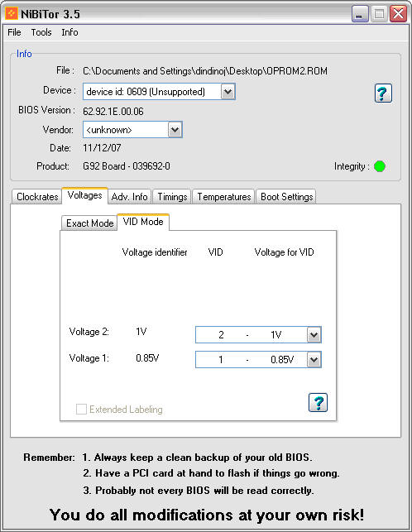Open the Temperatures tab
This screenshot has height=532, width=412.
pyautogui.click(x=223, y=197)
